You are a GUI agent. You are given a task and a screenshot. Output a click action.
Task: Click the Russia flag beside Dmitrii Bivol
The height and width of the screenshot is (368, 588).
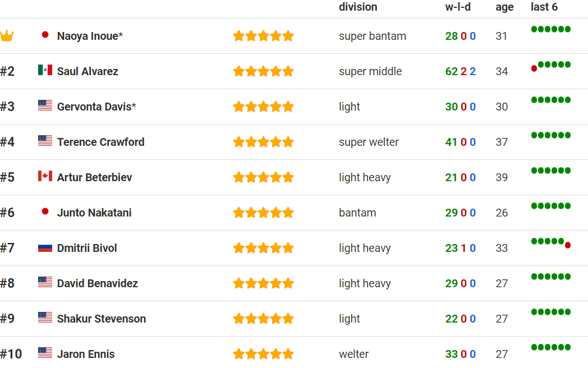tap(45, 247)
